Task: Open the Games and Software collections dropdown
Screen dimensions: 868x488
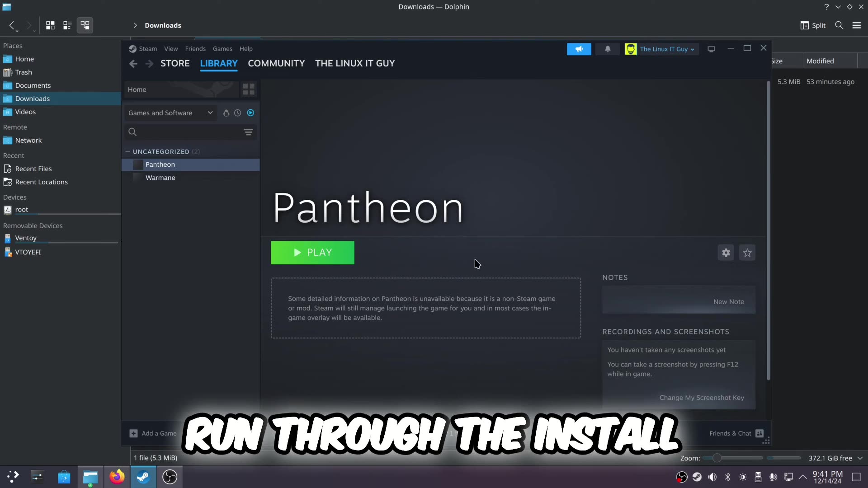Action: (171, 113)
